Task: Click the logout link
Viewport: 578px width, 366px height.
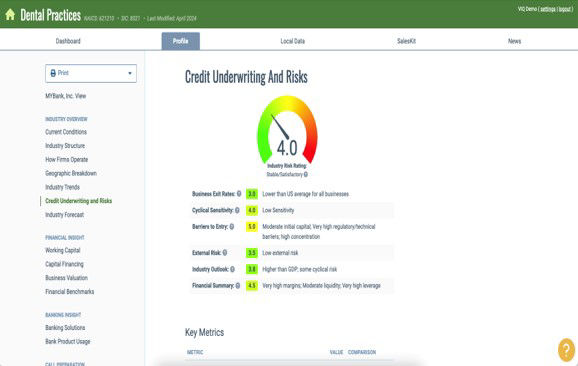Action: tap(565, 9)
